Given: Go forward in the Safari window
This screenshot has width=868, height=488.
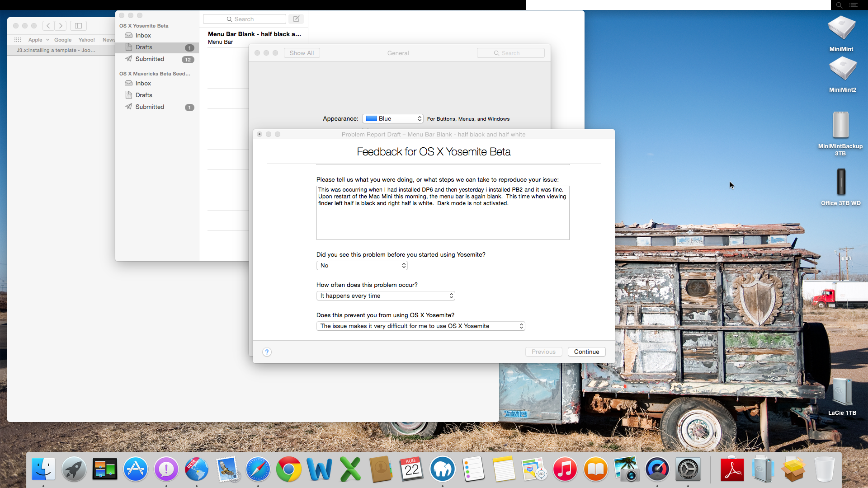Looking at the screenshot, I should click(61, 26).
